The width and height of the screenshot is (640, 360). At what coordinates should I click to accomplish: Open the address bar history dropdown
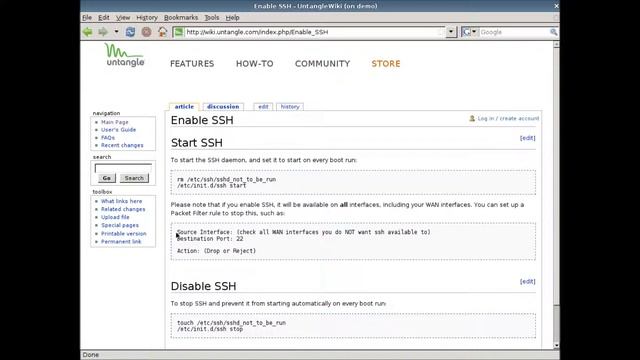click(451, 32)
